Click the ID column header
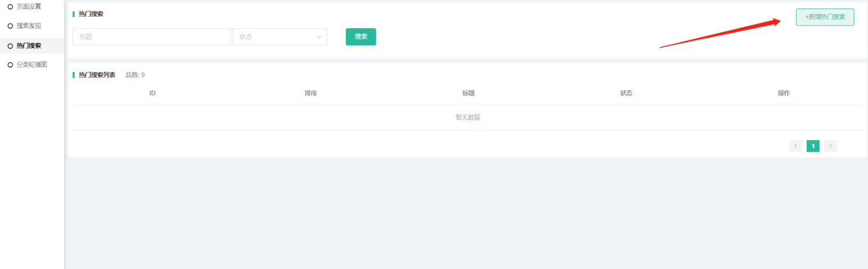Viewport: 868px width, 269px height. [x=153, y=93]
